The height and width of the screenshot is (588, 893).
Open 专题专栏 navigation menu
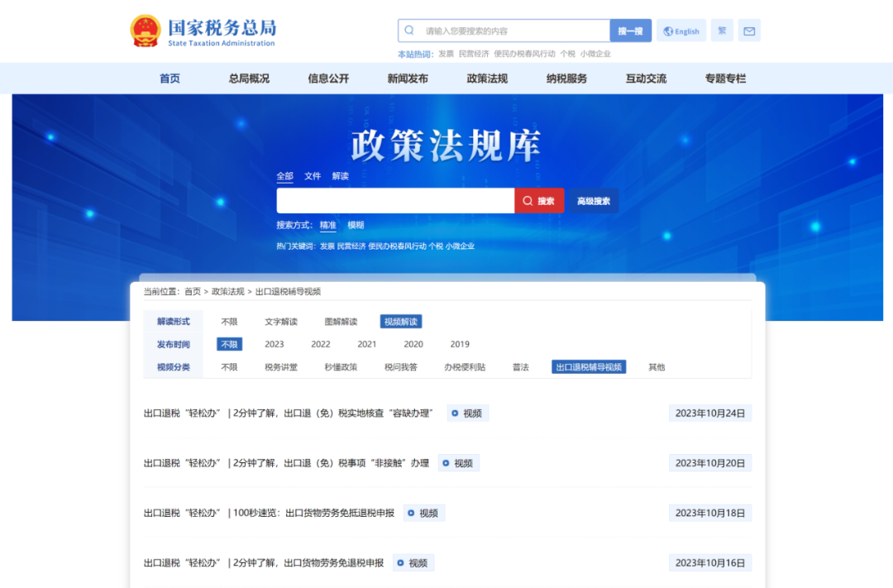(x=726, y=79)
